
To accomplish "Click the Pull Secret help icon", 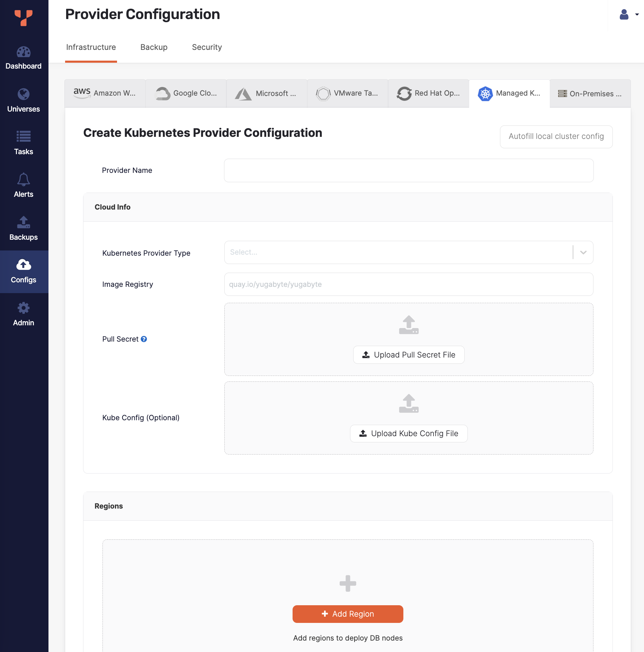I will click(144, 339).
